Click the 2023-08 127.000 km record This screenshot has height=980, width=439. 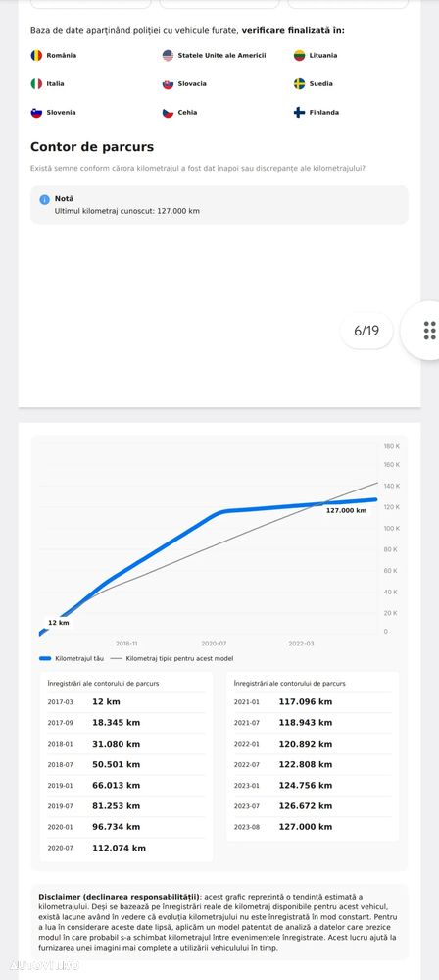point(313,827)
